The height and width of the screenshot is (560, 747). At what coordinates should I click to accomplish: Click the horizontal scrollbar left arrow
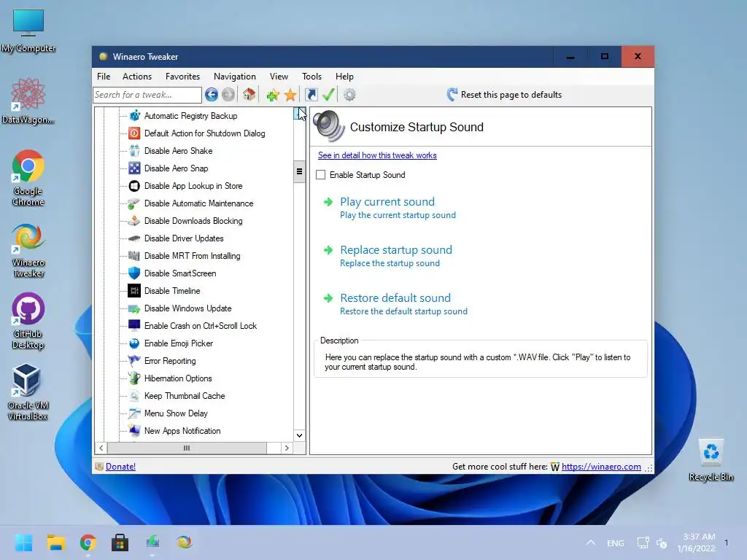[x=101, y=448]
